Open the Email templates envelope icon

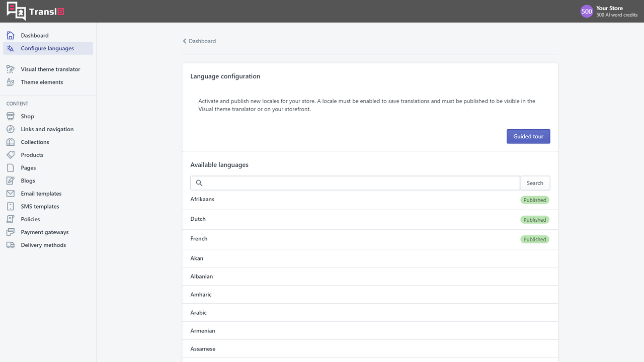click(11, 193)
